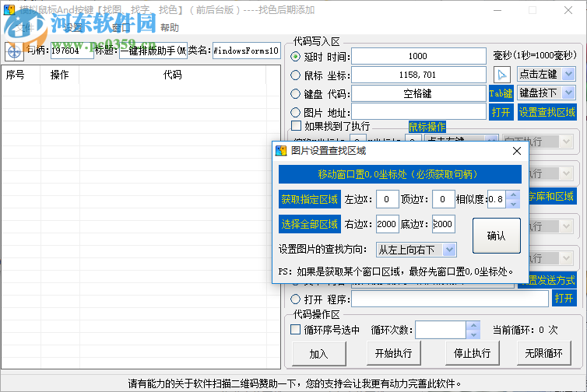587x392 pixels.
Task: Click 打开 button next to 图片 地址
Action: (501, 112)
